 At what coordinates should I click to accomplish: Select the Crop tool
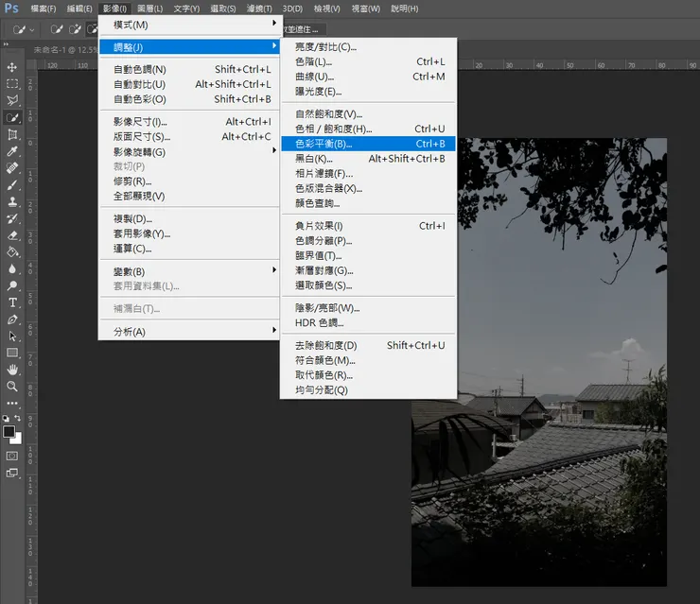click(x=12, y=134)
